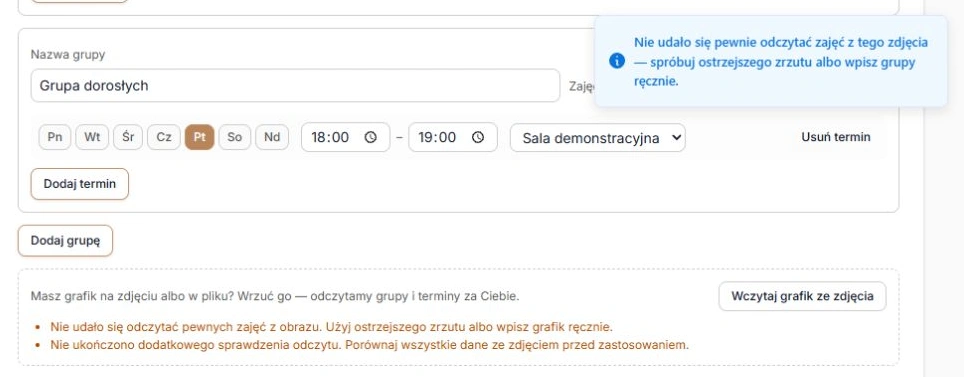Click the info icon in the notification
Image resolution: width=964 pixels, height=377 pixels.
[x=617, y=61]
